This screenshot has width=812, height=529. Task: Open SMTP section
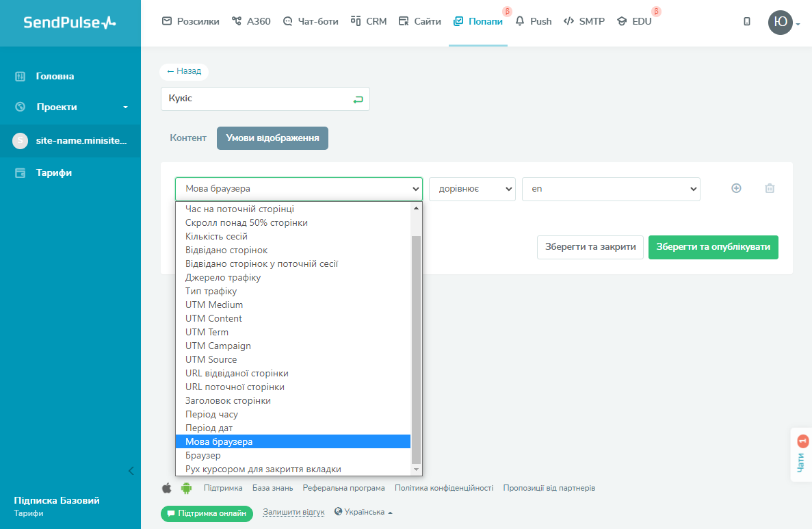pos(584,21)
